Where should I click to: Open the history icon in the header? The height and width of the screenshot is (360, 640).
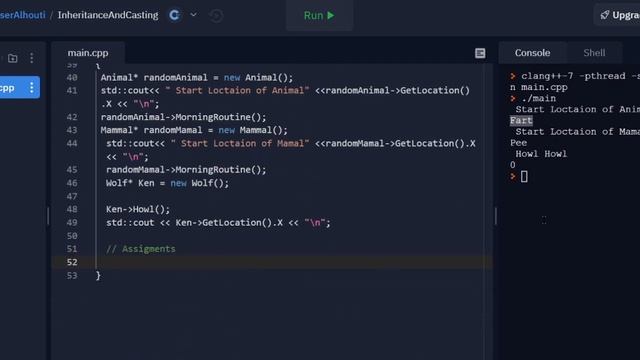[216, 16]
